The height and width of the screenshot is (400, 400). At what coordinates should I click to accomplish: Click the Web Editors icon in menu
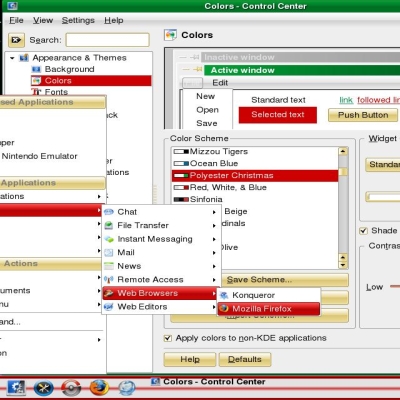[x=109, y=307]
